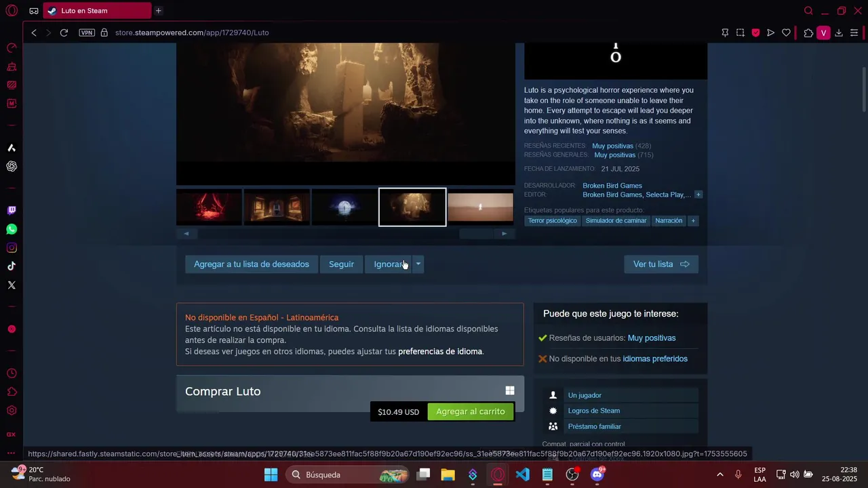Take a snapshot with the capture icon

[741, 33]
